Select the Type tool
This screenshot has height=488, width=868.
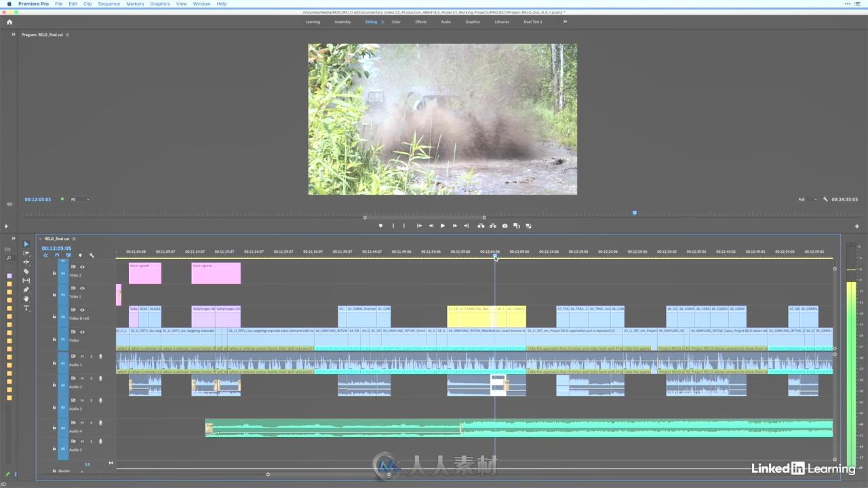[26, 308]
